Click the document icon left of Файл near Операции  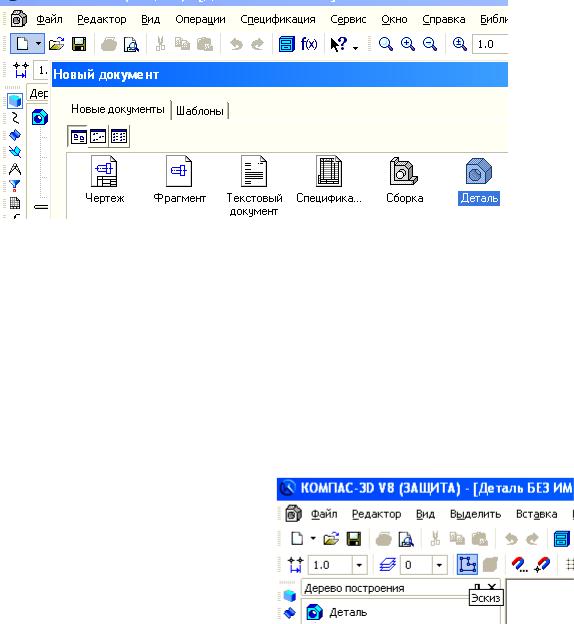pyautogui.click(x=18, y=19)
